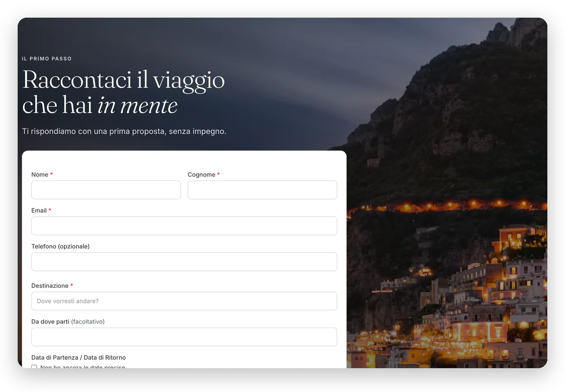565x392 pixels.
Task: Focus the 'Da dove parti' input box
Action: point(184,337)
